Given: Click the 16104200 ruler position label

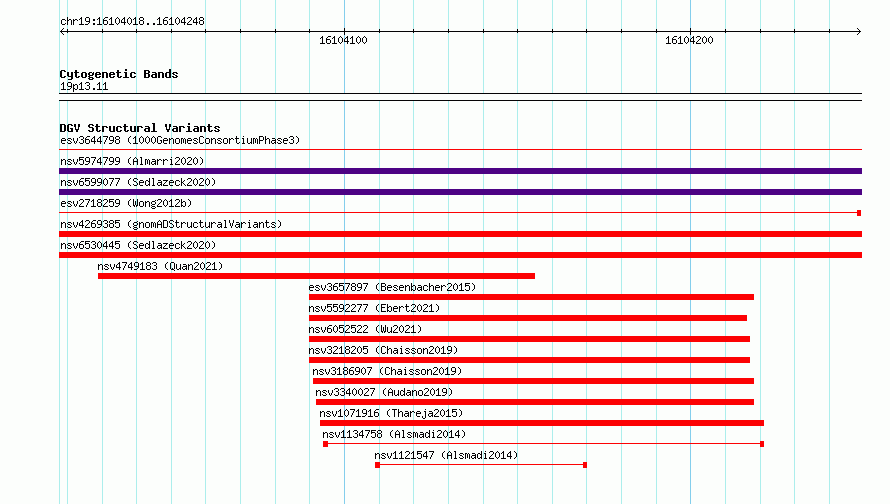Looking at the screenshot, I should (689, 40).
